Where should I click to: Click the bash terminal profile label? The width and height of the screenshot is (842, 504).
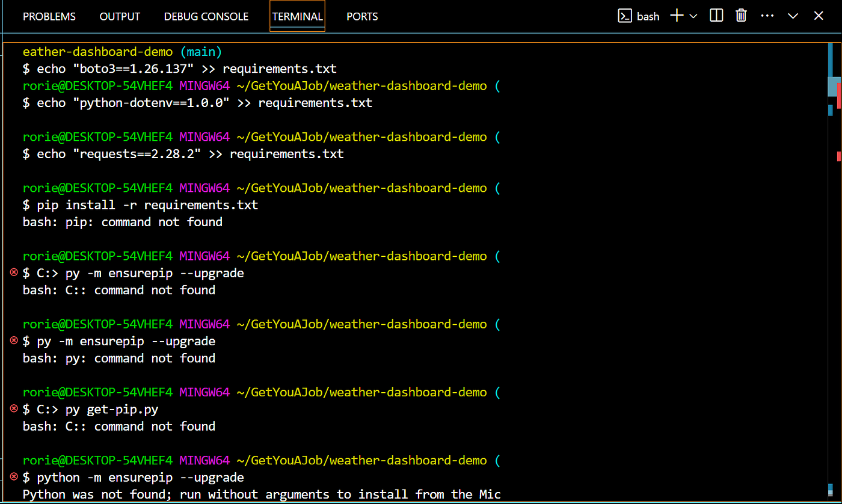coord(648,16)
